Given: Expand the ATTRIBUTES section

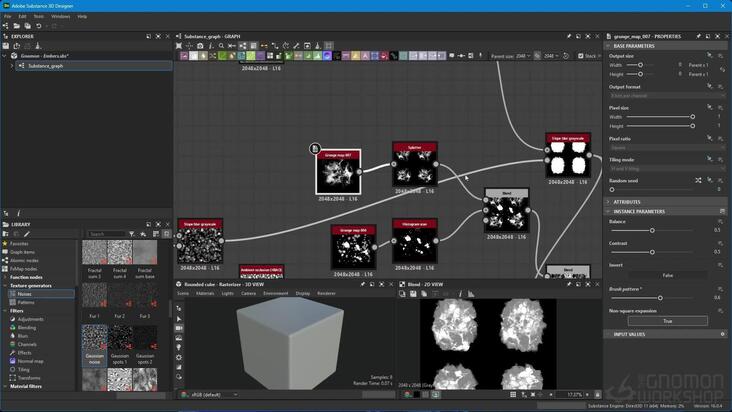Looking at the screenshot, I should (x=665, y=202).
